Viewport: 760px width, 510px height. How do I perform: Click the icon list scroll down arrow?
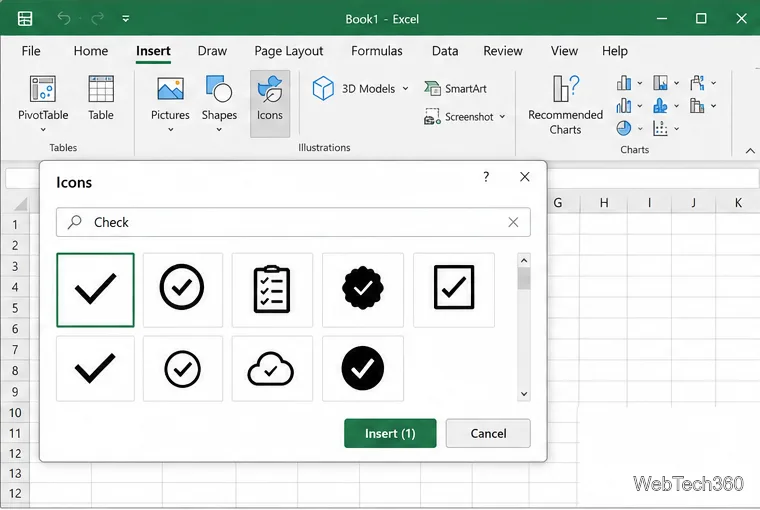coord(523,394)
